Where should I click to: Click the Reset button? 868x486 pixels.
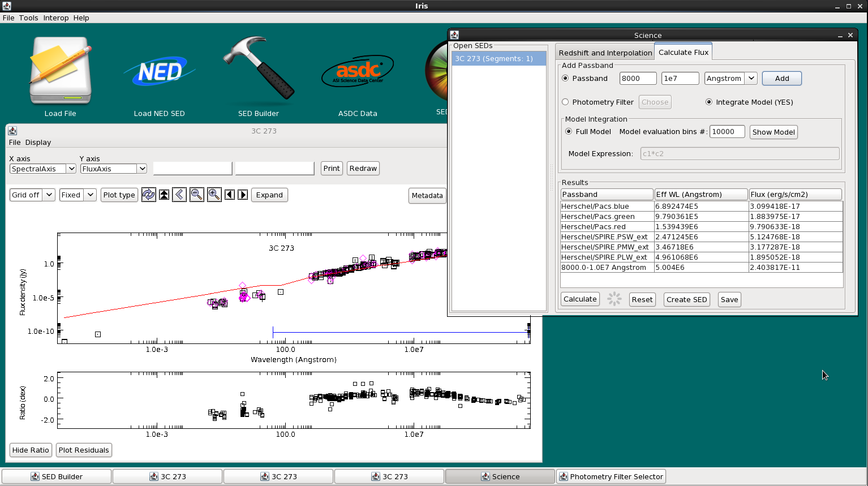pos(642,300)
